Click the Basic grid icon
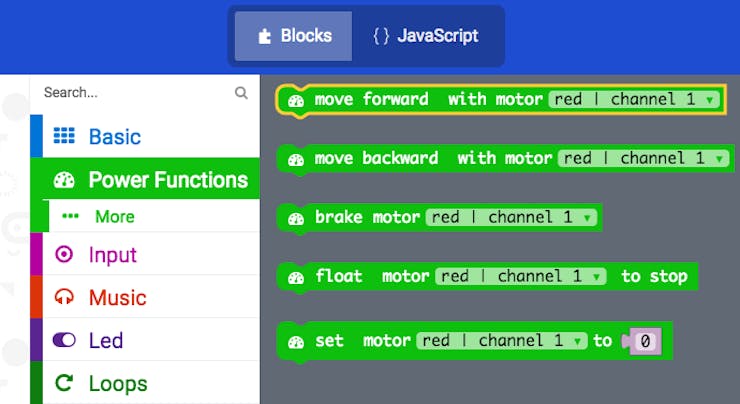This screenshot has width=740, height=404. coord(64,136)
